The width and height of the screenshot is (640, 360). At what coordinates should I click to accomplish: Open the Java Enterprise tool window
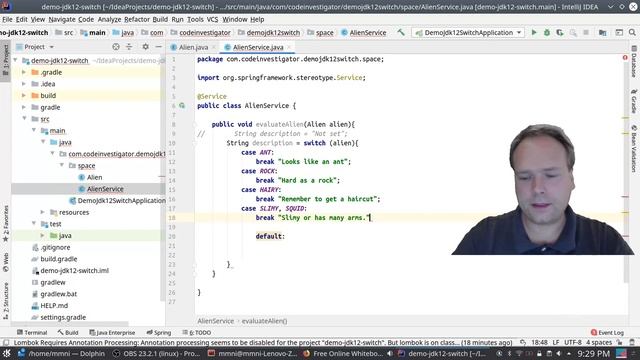[112, 332]
